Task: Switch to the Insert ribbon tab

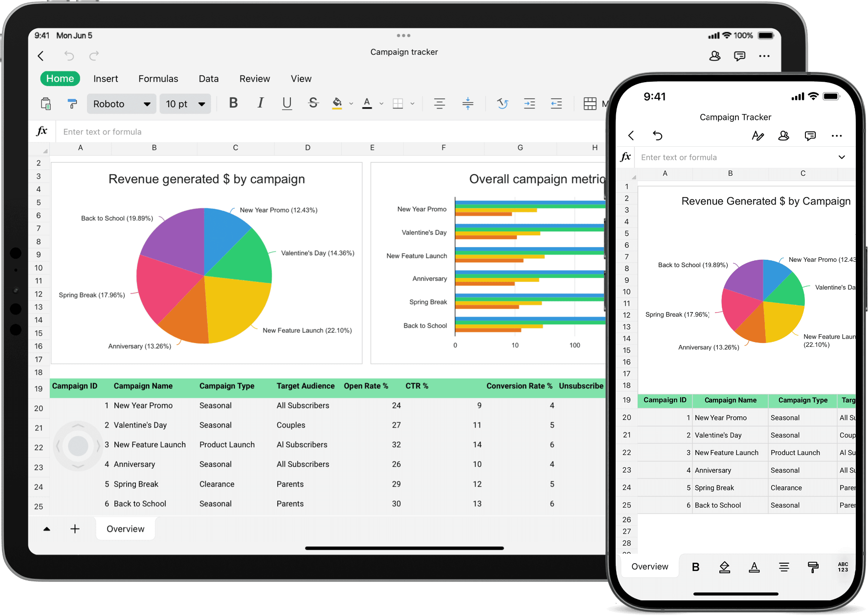Action: click(106, 78)
